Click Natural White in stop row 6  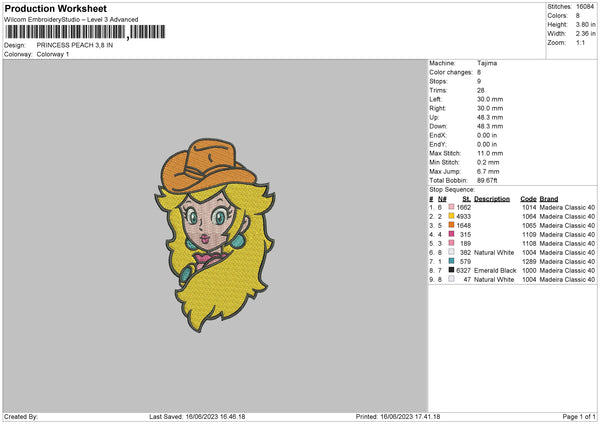point(494,253)
